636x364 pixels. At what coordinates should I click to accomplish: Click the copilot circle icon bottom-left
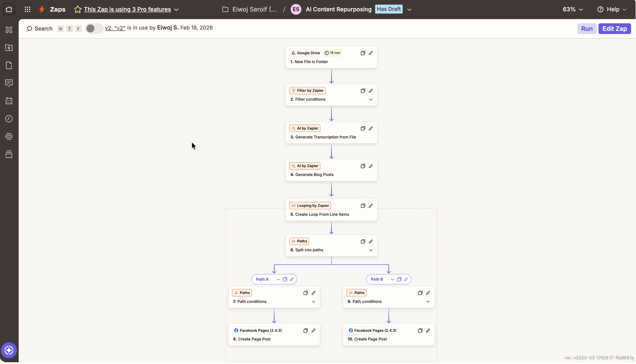point(9,350)
